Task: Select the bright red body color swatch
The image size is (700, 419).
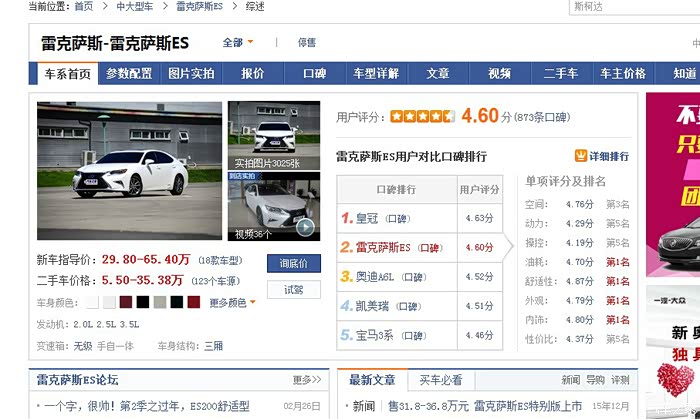Action: click(194, 303)
